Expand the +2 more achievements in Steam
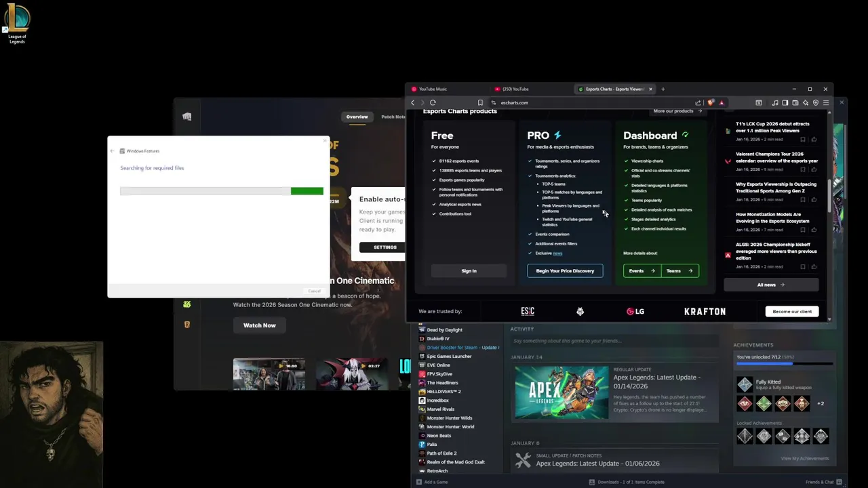868x488 pixels. pyautogui.click(x=821, y=403)
